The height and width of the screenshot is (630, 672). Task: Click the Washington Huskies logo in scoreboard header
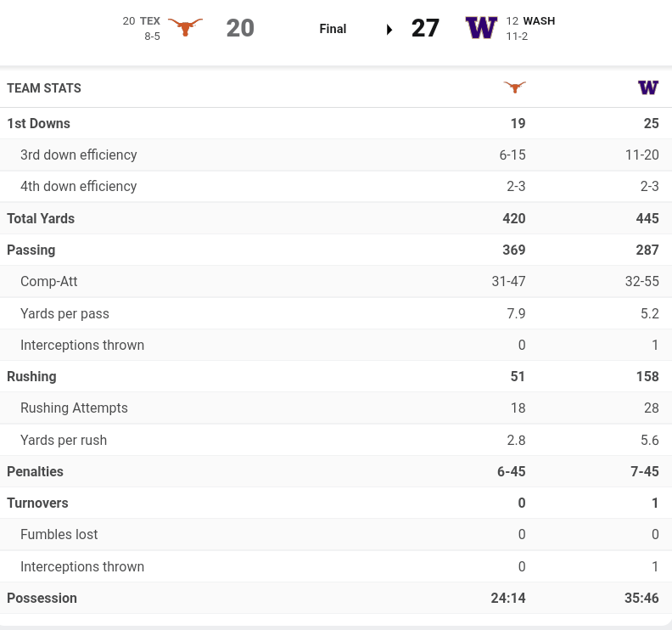coord(481,28)
